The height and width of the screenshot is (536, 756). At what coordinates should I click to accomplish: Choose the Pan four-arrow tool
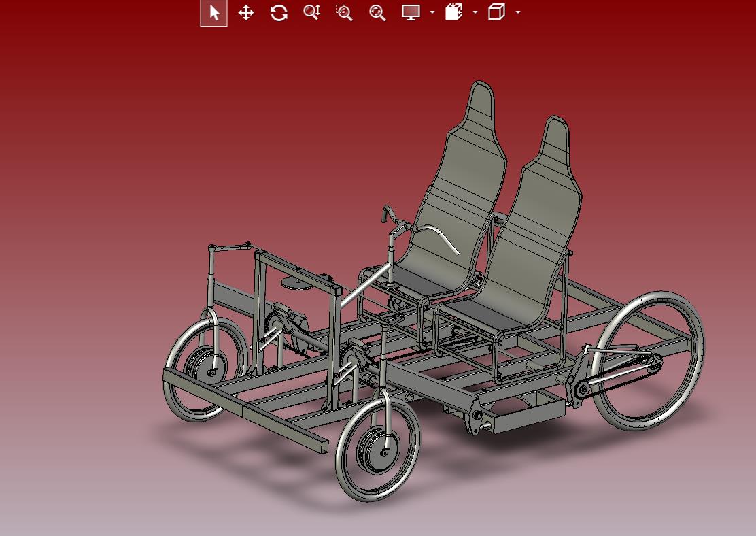[x=246, y=12]
